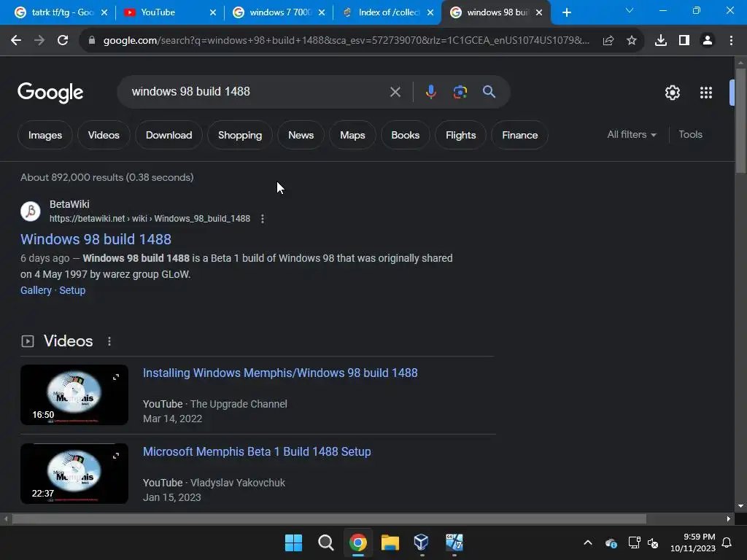
Task: Reload the current page
Action: (x=63, y=41)
